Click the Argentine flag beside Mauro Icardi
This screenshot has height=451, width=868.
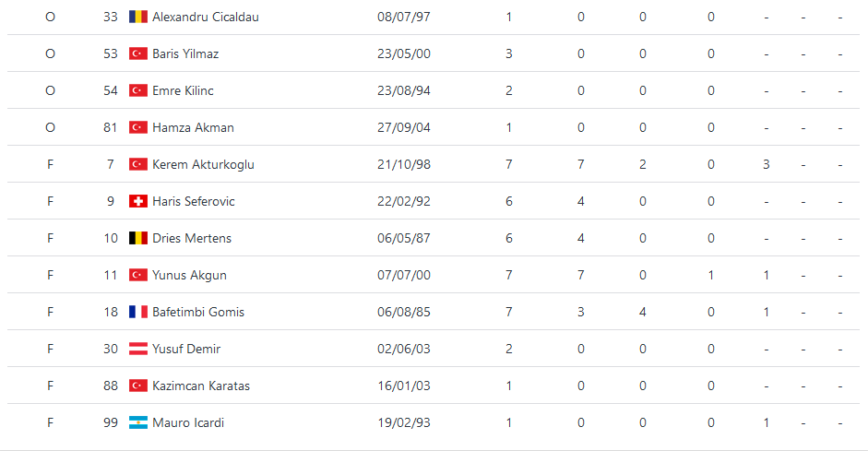tap(137, 422)
